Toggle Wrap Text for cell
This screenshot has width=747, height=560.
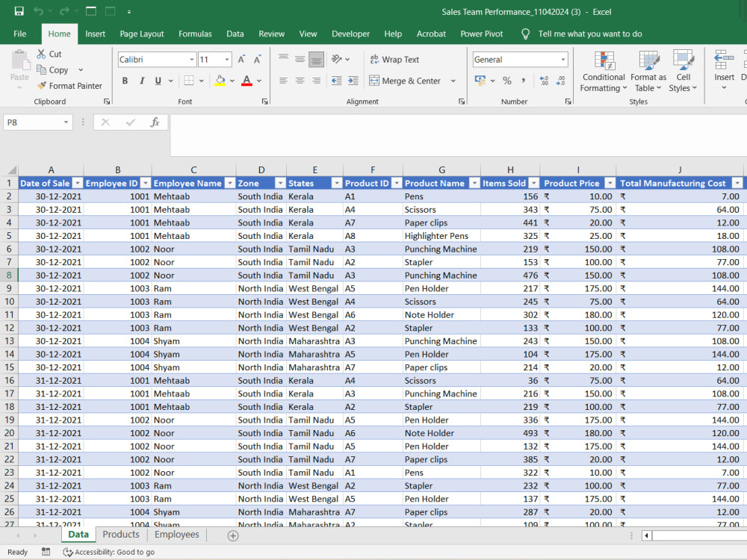click(394, 60)
